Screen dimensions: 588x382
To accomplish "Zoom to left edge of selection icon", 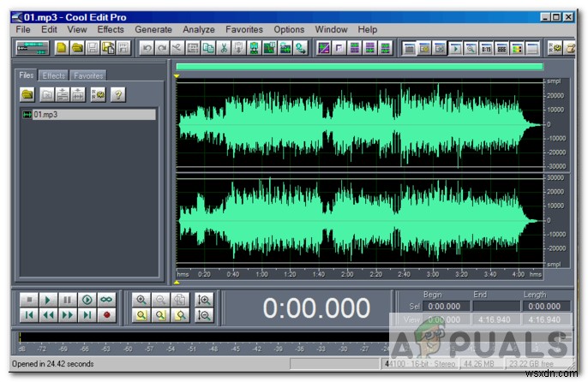I will (160, 315).
